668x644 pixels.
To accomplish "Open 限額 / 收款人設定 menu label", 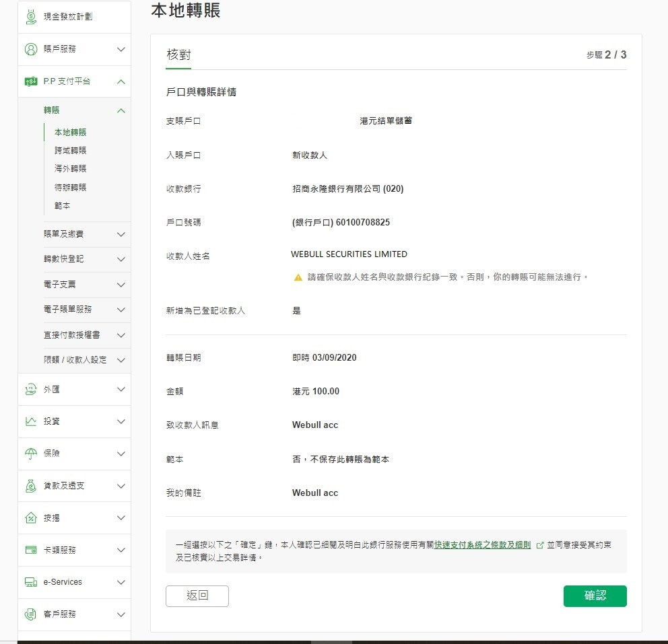I will (75, 359).
